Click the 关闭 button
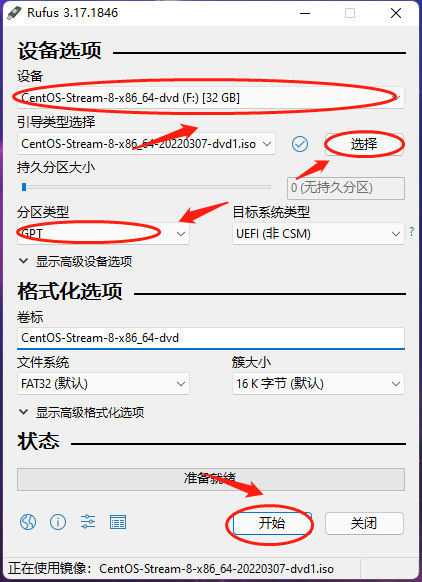Image resolution: width=422 pixels, height=582 pixels. coord(364,523)
